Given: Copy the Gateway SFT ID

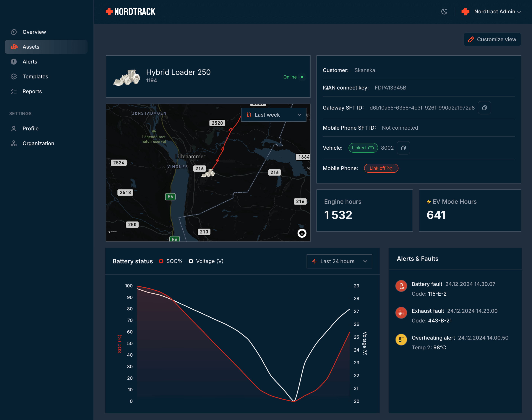Looking at the screenshot, I should 484,108.
